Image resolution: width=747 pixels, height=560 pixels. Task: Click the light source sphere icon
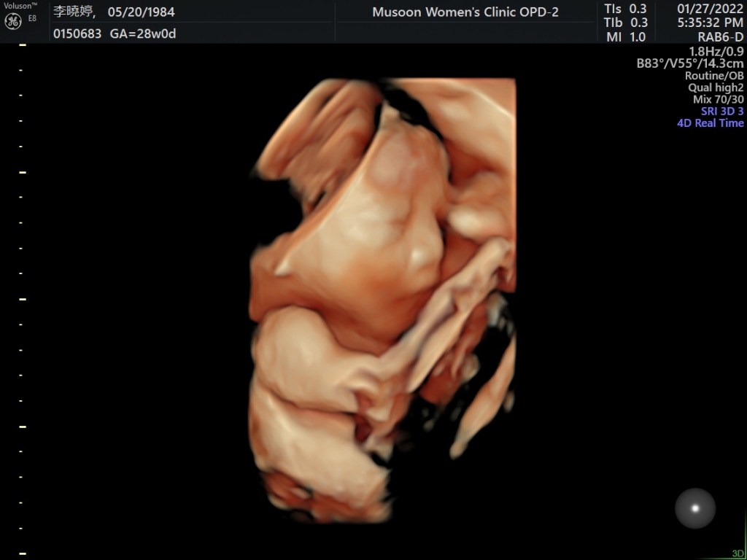point(694,508)
